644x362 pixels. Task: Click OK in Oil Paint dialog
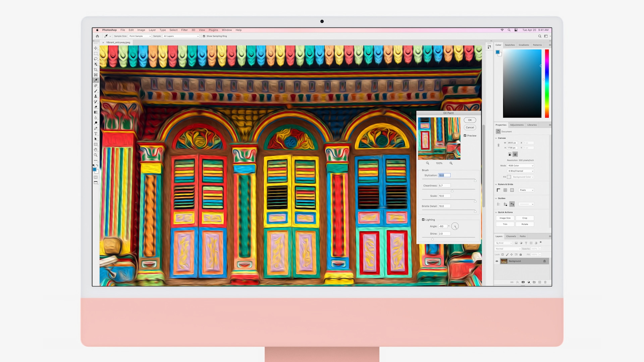(470, 120)
